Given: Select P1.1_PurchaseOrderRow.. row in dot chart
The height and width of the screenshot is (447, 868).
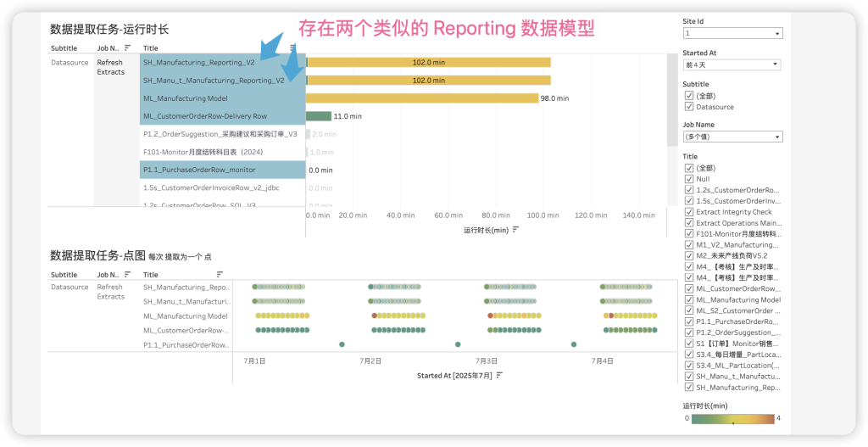Looking at the screenshot, I should point(186,344).
